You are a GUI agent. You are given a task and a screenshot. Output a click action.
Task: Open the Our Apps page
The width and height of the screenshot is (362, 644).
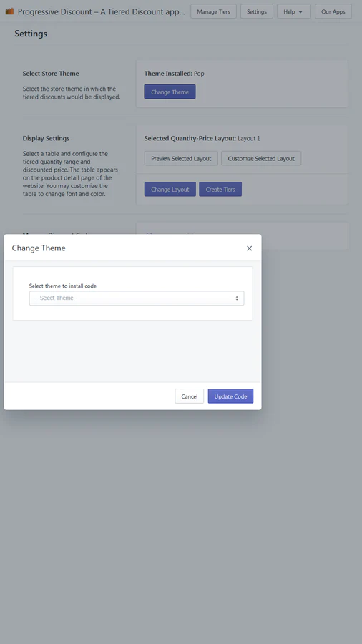click(x=333, y=11)
